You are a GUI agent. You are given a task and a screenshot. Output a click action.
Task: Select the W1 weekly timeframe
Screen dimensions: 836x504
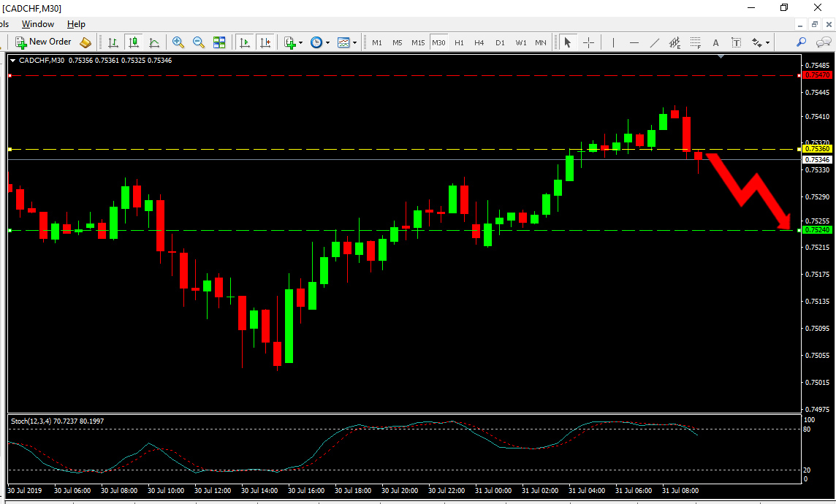(521, 42)
